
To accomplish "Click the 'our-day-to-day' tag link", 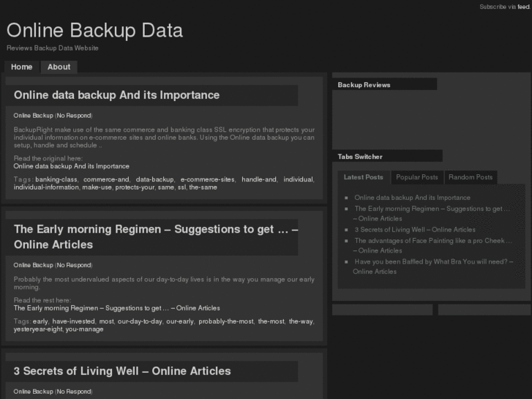I will click(140, 321).
